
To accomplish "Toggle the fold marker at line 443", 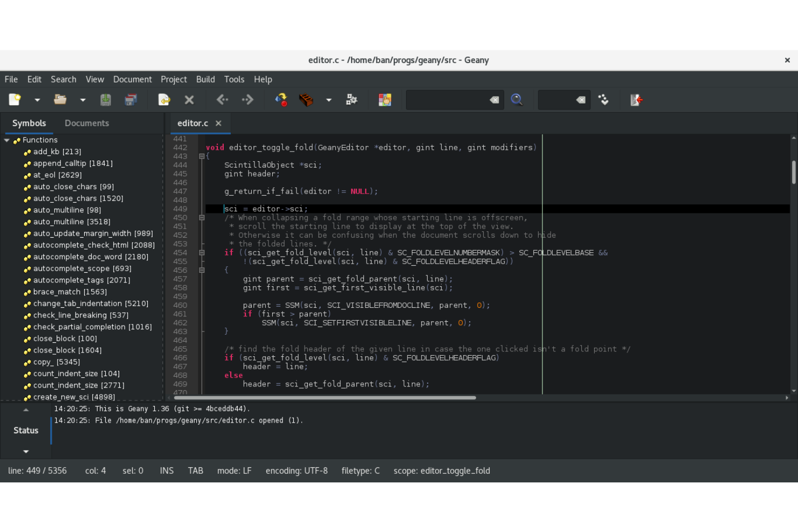I will coord(202,156).
